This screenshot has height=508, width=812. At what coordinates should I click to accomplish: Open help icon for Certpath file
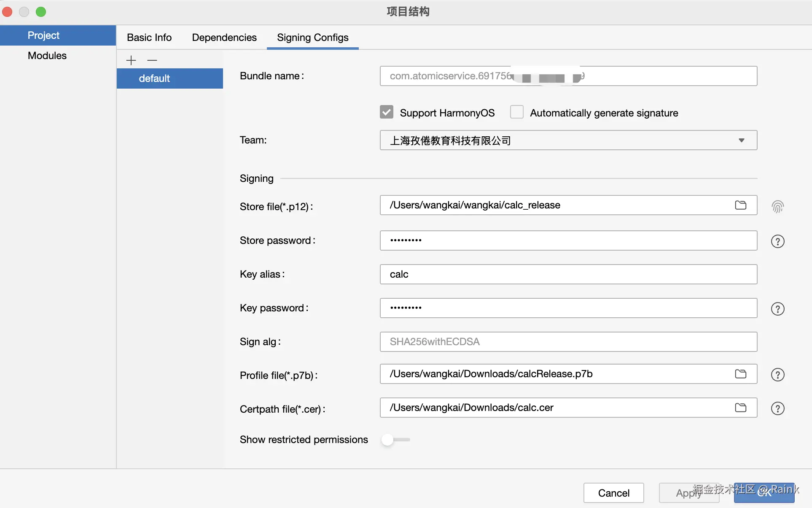pyautogui.click(x=777, y=408)
